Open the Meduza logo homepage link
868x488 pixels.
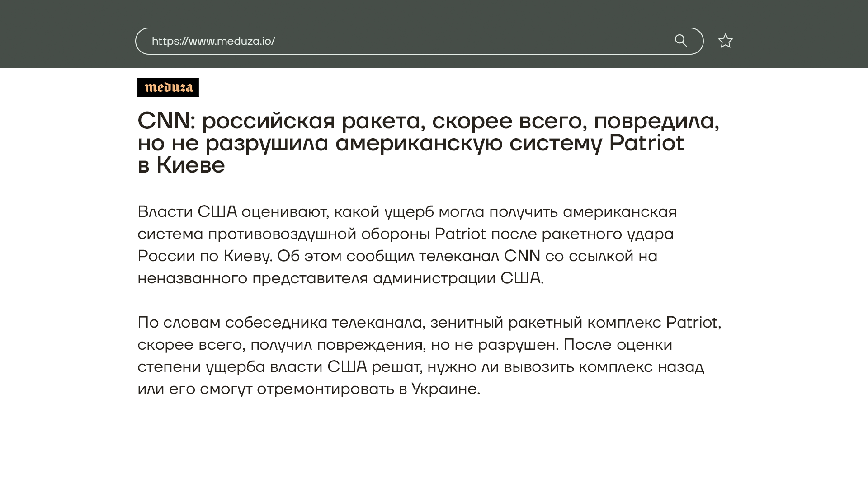[x=168, y=87]
